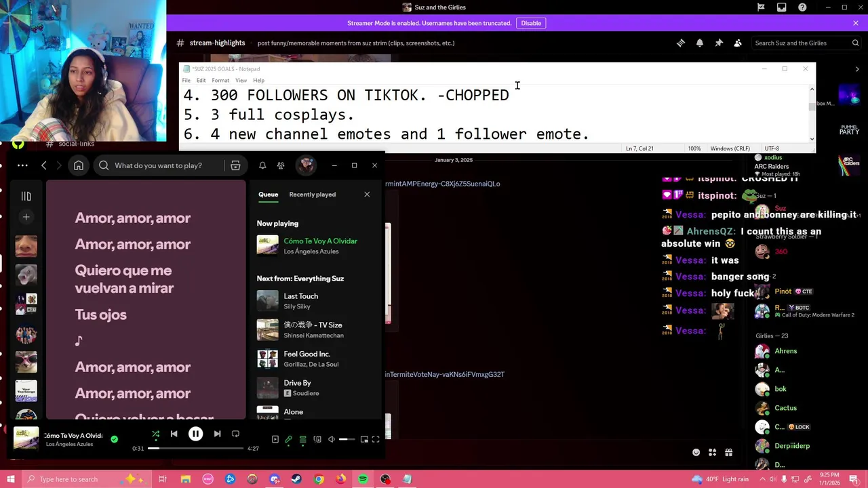Switch to Recently played tab

click(313, 195)
